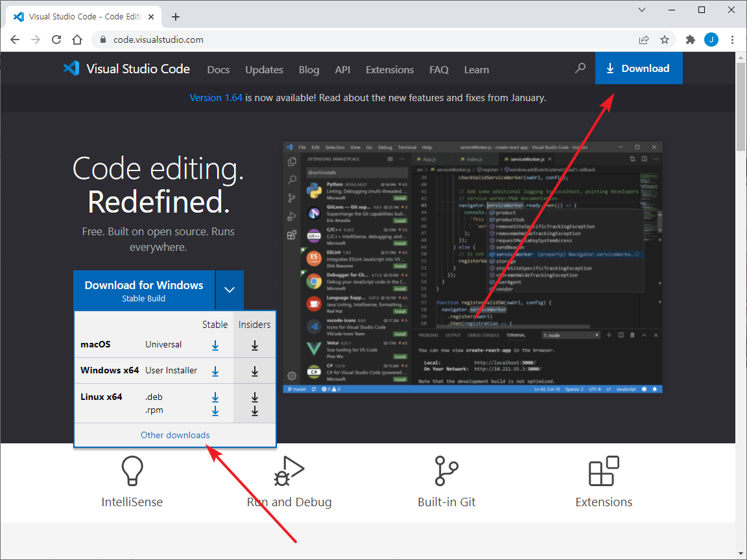Bookmark this page with star icon

pyautogui.click(x=665, y=40)
